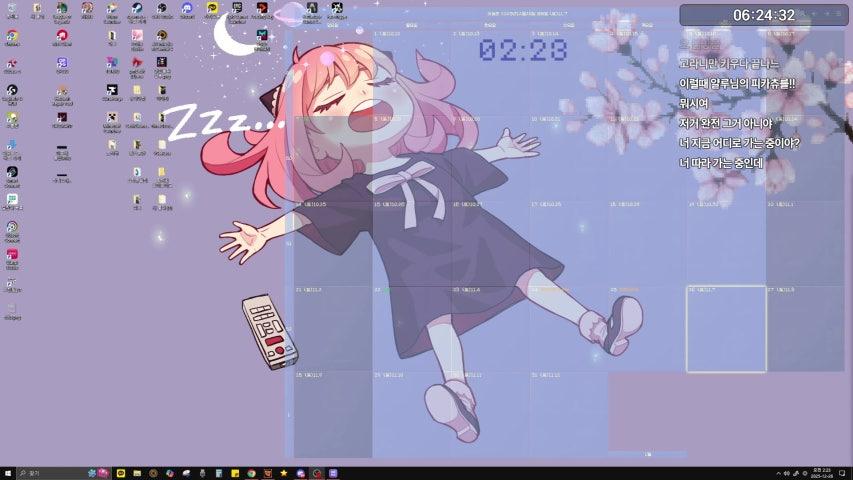Click the lyric line '저거 완전 그거 아니야'
The image size is (853, 480).
click(x=726, y=124)
